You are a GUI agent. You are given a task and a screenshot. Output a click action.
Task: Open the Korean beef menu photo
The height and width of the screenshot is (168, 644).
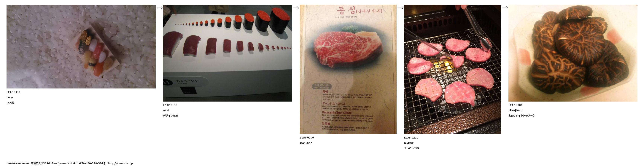[x=348, y=69]
